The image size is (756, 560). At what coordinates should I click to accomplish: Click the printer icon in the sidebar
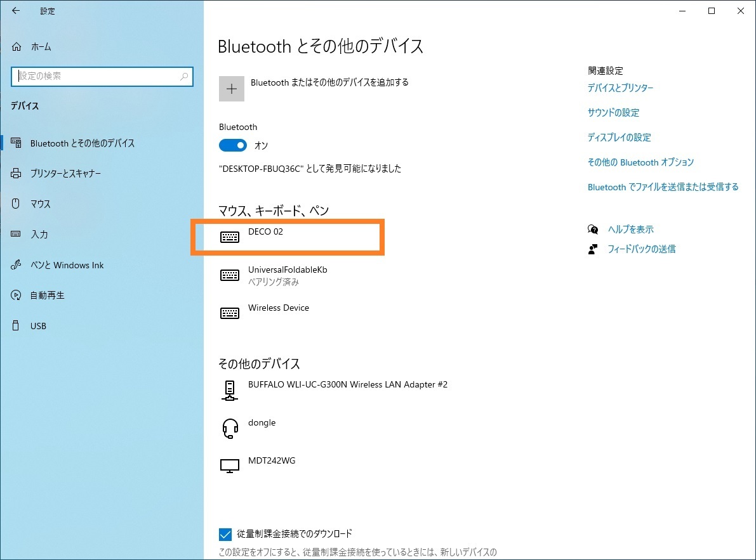click(16, 173)
